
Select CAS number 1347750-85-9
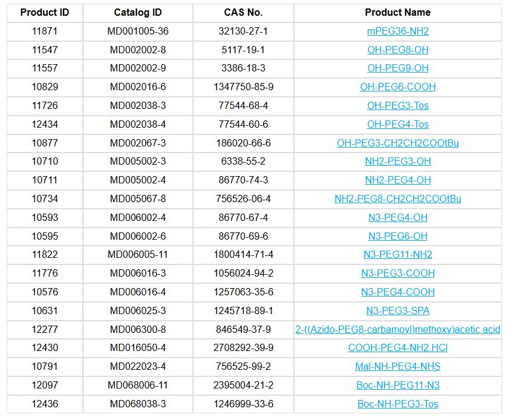coord(243,87)
